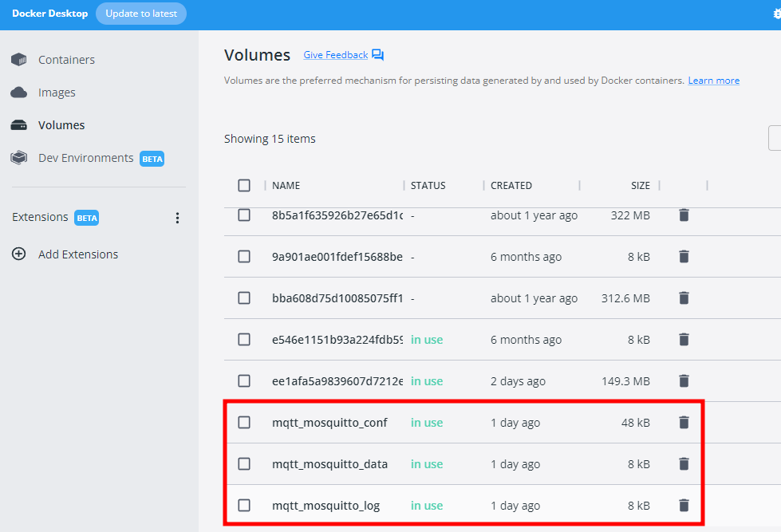
Task: Open Dev Environments in the sidebar
Action: point(85,158)
